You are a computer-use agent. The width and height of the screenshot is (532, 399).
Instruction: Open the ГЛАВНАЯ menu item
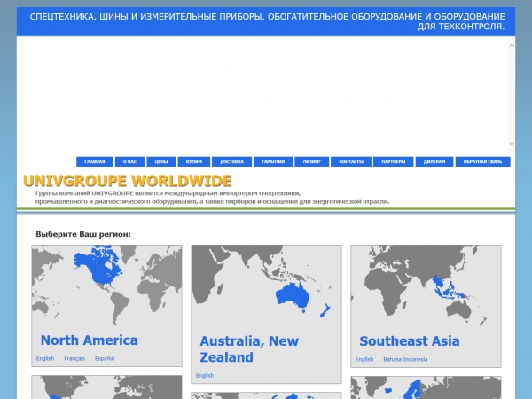click(94, 162)
